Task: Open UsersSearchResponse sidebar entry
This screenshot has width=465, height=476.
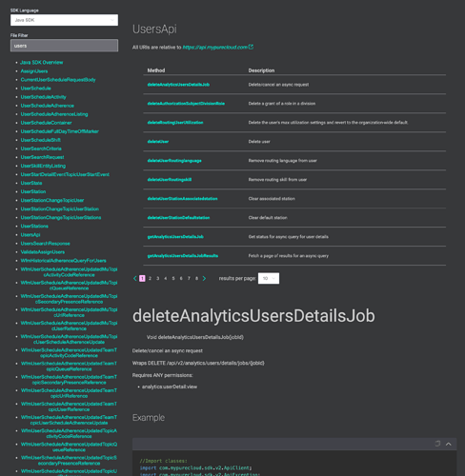Action: pyautogui.click(x=46, y=244)
